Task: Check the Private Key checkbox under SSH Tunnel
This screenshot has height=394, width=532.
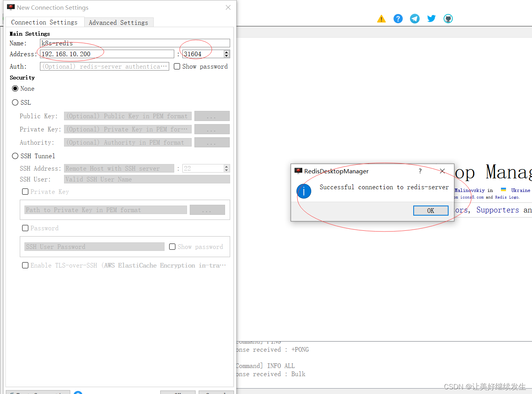Action: click(25, 192)
